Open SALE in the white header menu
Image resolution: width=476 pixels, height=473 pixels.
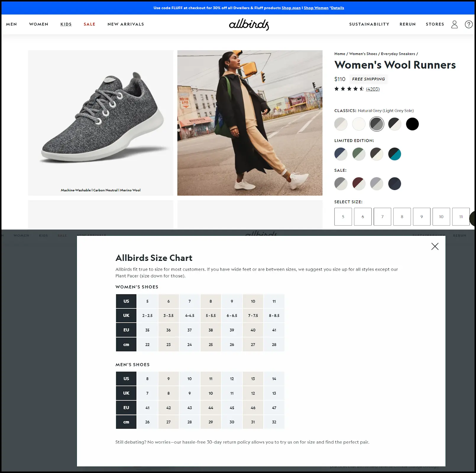(x=89, y=24)
